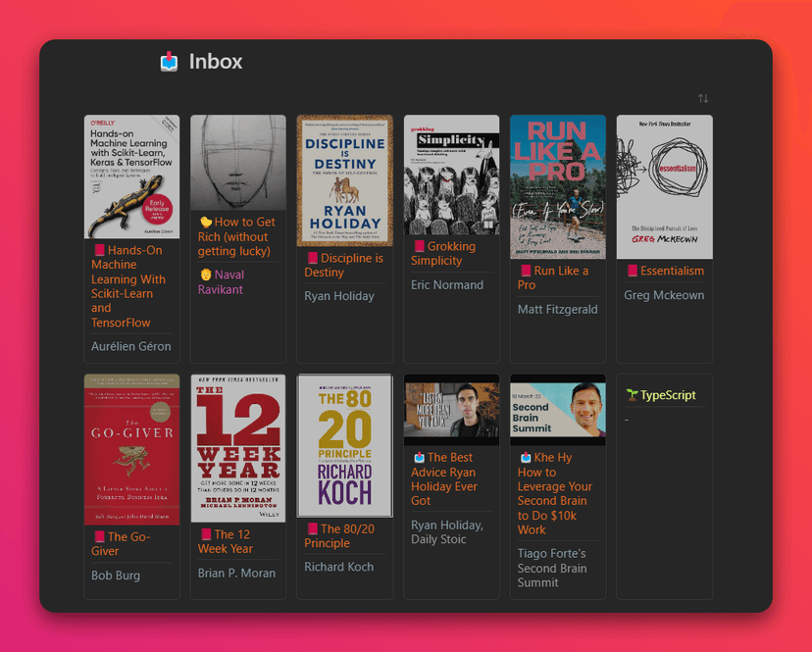The width and height of the screenshot is (812, 652).
Task: Click the Hands-on Machine Learning salamander cover
Action: coord(132,176)
